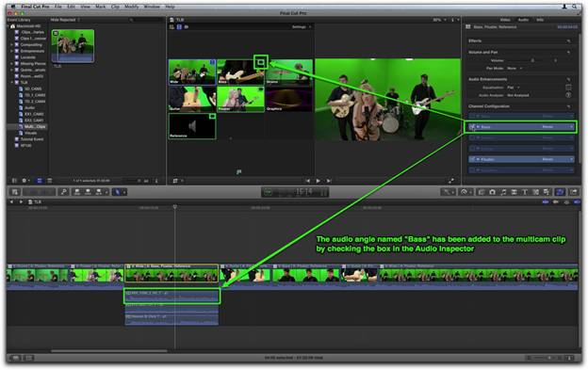Click the timeline horizontal scrollbar
The width and height of the screenshot is (588, 370).
pos(108,351)
